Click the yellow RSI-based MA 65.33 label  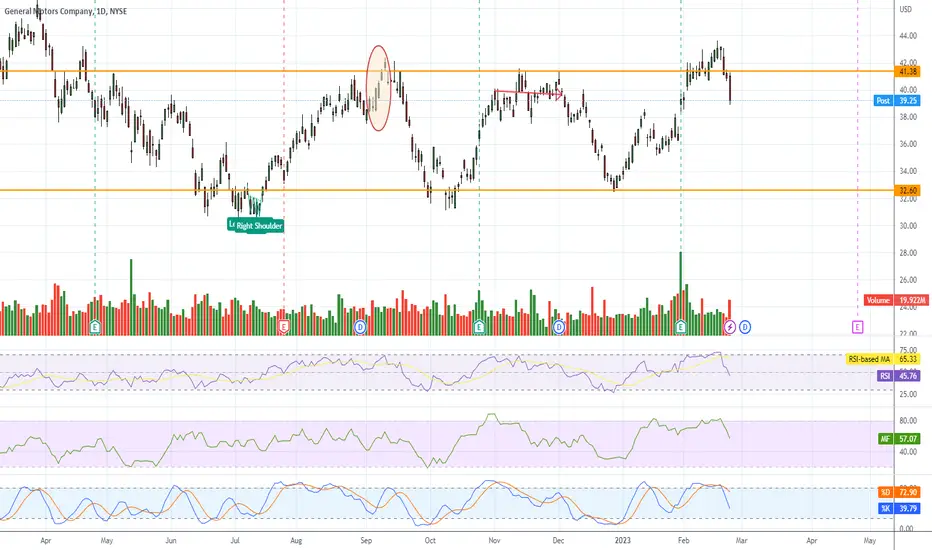pyautogui.click(x=883, y=359)
